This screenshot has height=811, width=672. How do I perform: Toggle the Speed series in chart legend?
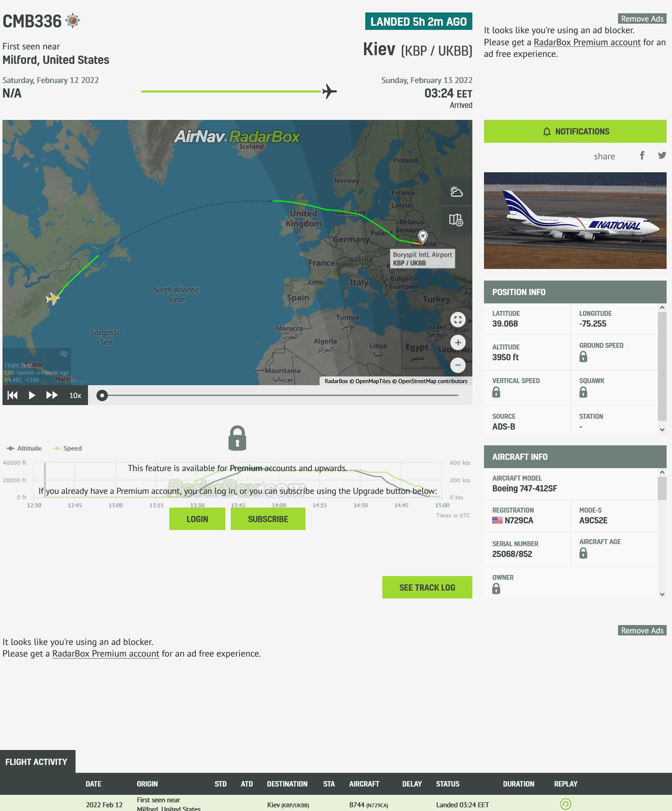[68, 448]
